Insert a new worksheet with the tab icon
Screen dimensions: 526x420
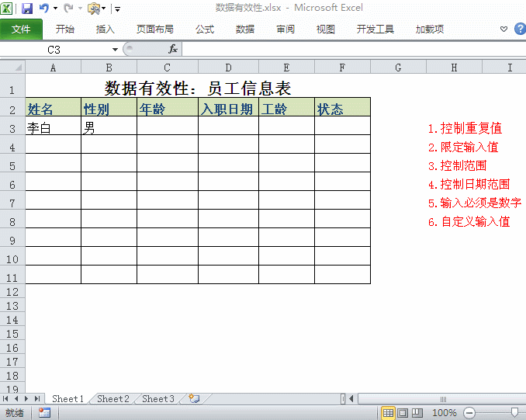(194, 399)
